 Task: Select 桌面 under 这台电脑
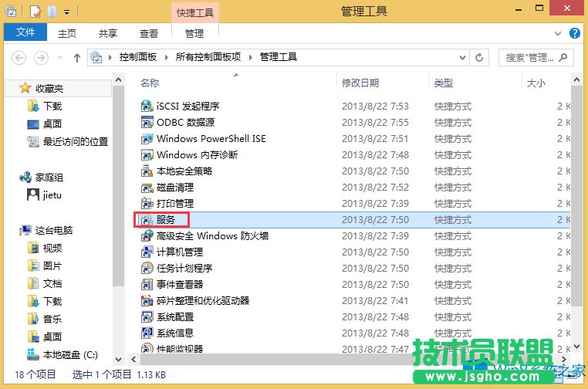pos(45,337)
